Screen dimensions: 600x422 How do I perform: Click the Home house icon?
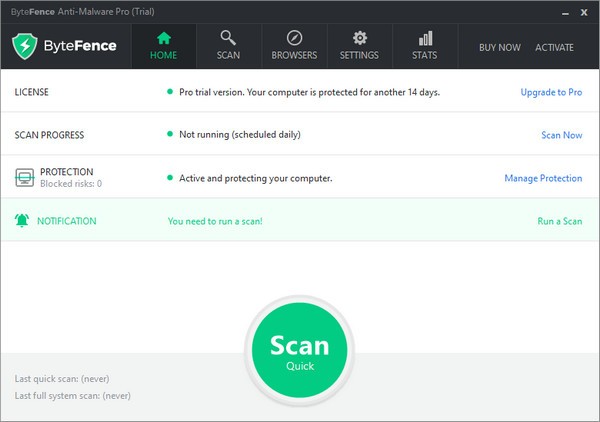164,38
